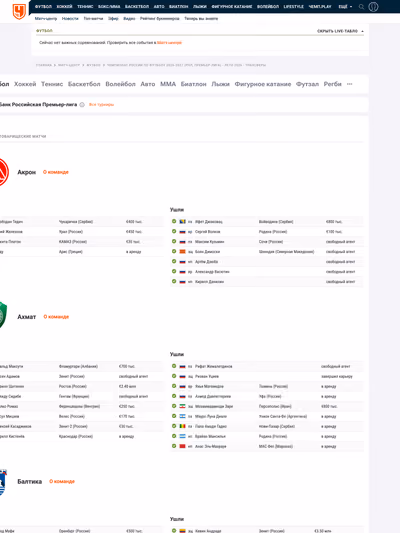Go to Новости in the sub-navigation
This screenshot has width=400, height=533.
click(x=70, y=19)
